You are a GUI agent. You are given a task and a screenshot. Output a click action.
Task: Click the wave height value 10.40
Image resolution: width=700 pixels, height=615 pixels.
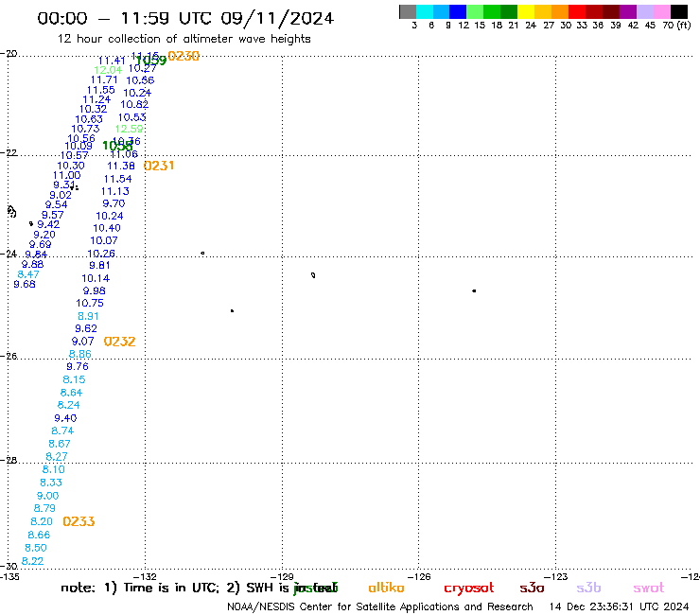(107, 228)
